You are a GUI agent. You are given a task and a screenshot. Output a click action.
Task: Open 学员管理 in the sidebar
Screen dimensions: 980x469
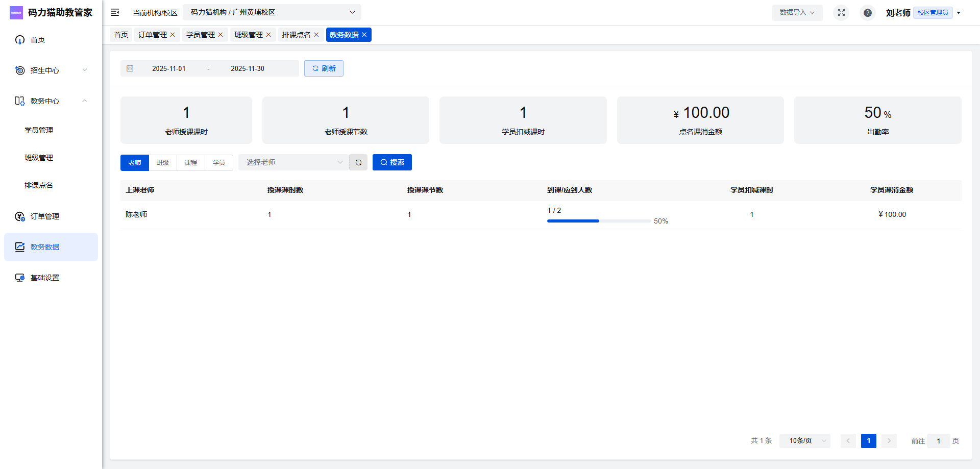tap(39, 130)
